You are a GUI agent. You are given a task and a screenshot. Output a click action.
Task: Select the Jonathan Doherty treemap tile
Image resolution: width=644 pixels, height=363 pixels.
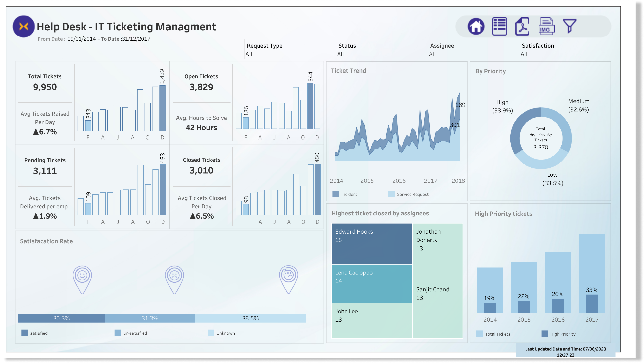coord(437,252)
